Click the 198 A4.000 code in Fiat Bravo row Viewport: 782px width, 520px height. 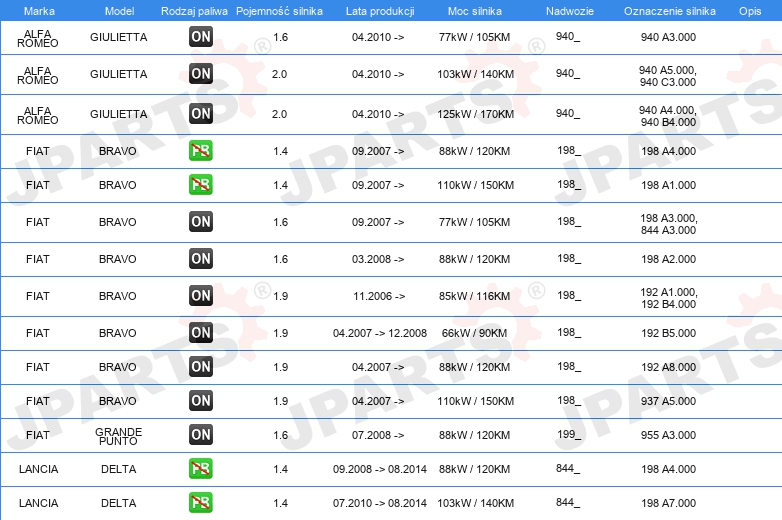pyautogui.click(x=668, y=151)
